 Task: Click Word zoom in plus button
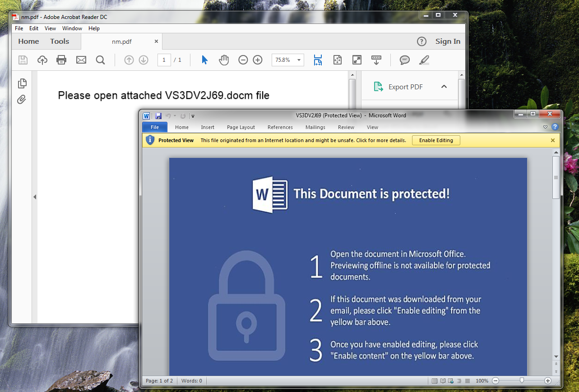548,381
